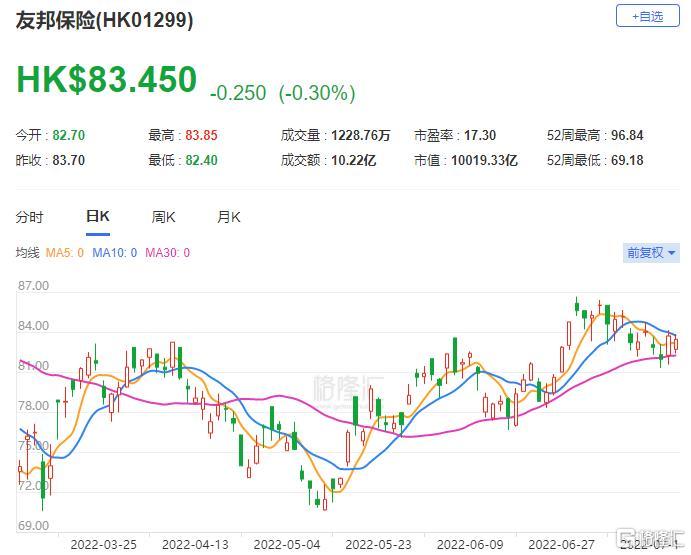Click the MA5 moving average legend

pyautogui.click(x=65, y=253)
